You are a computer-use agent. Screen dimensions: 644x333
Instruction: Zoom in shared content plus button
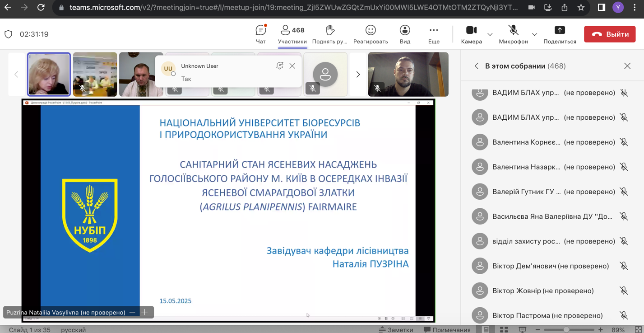(144, 312)
